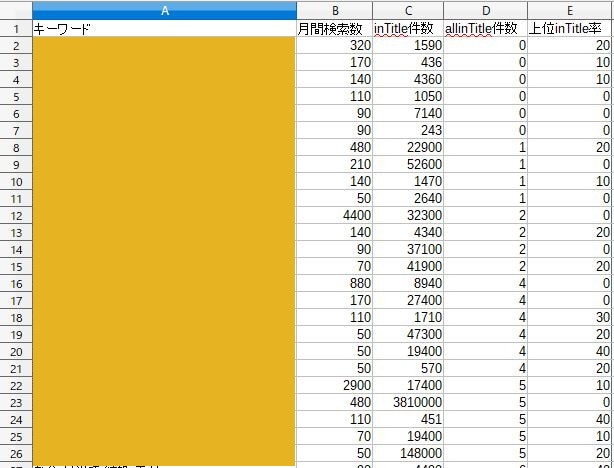
Task: Select the 19400 cell in row 20
Action: tap(408, 351)
